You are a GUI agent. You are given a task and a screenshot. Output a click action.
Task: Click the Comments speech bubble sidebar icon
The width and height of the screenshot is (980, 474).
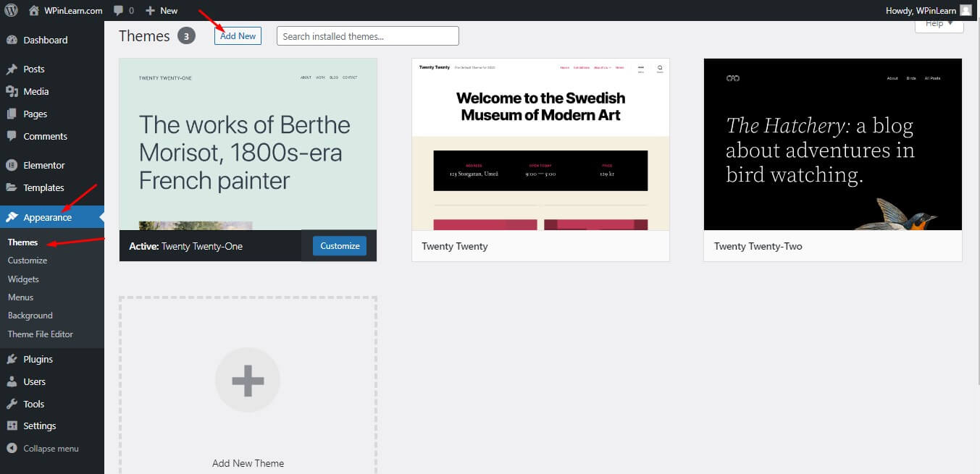(x=12, y=136)
